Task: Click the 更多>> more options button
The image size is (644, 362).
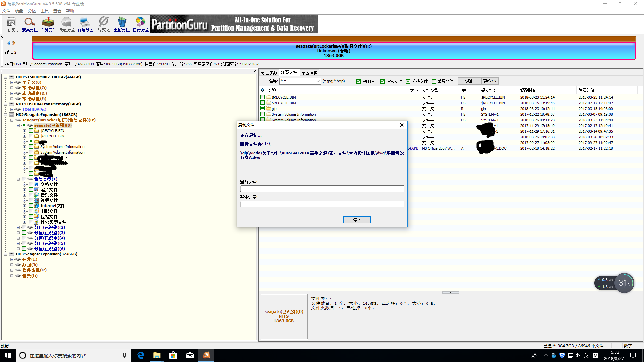Action: (x=490, y=81)
